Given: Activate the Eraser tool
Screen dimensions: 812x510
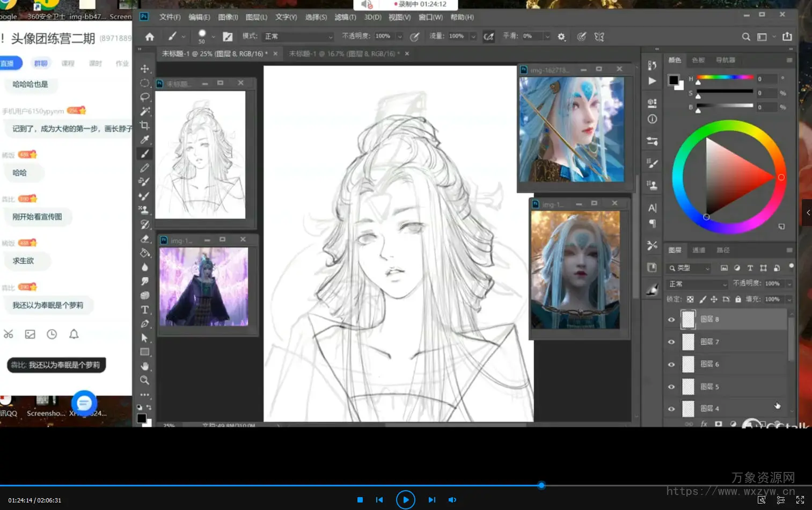Looking at the screenshot, I should coord(144,239).
